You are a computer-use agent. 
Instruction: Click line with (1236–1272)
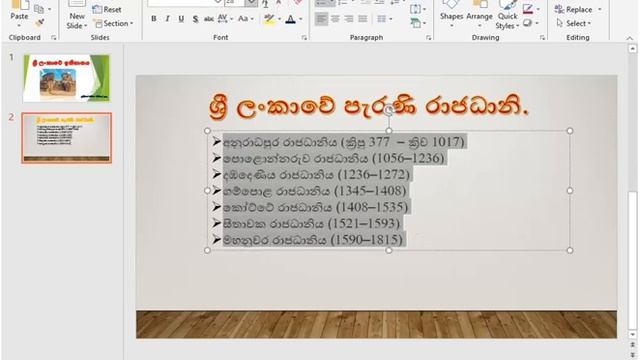(316, 175)
